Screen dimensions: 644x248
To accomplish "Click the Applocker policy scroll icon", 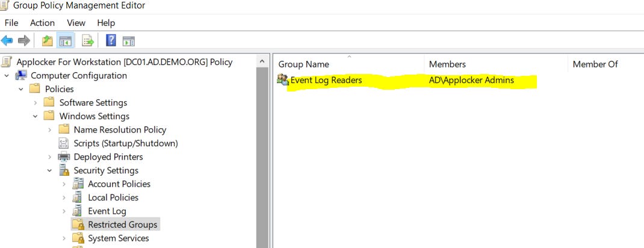I will click(6, 62).
